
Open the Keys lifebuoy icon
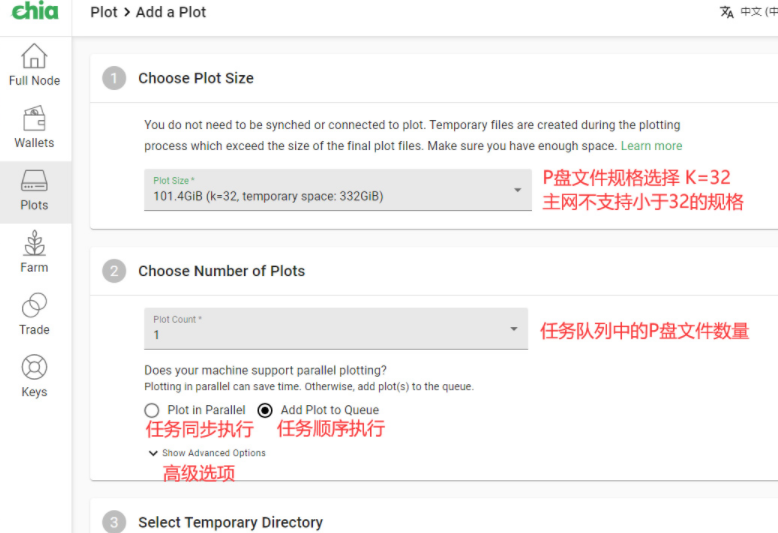34,368
